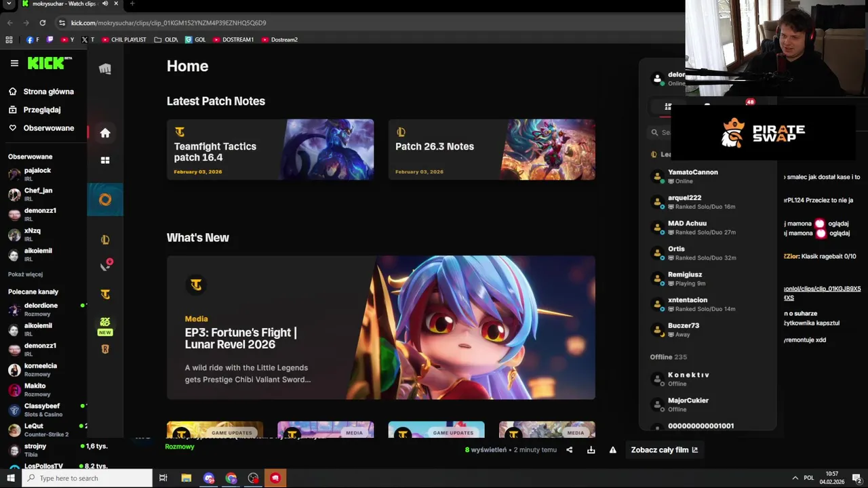
Task: Select the orange ring game icon
Action: tap(105, 200)
